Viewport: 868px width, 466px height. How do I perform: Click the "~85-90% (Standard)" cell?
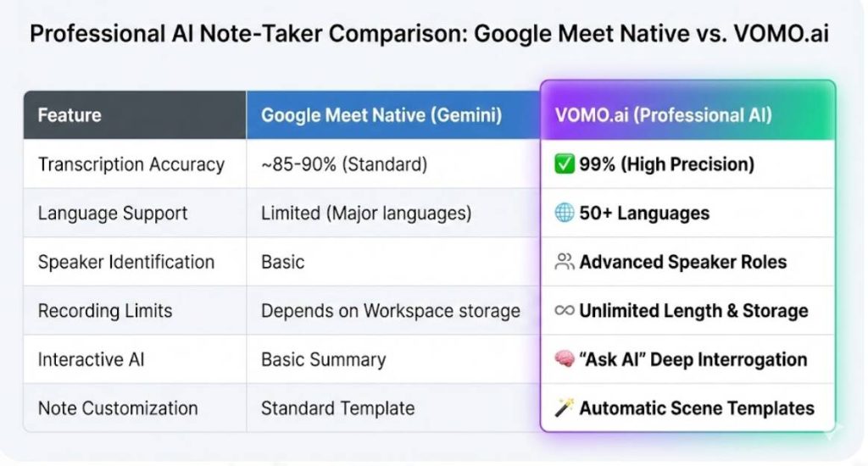(344, 164)
